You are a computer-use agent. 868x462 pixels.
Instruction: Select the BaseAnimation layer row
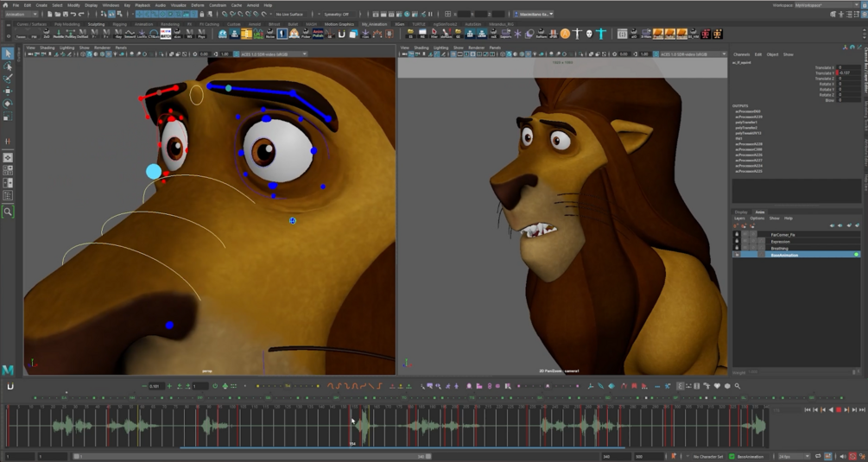(796, 255)
